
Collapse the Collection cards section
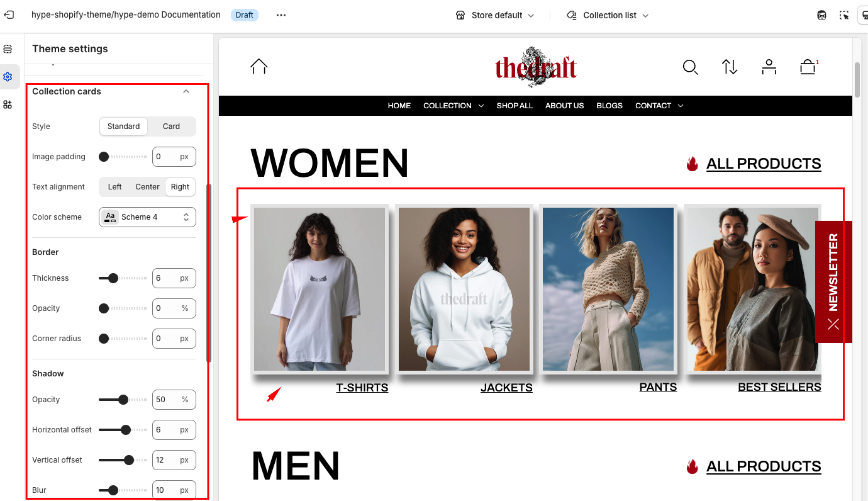186,92
